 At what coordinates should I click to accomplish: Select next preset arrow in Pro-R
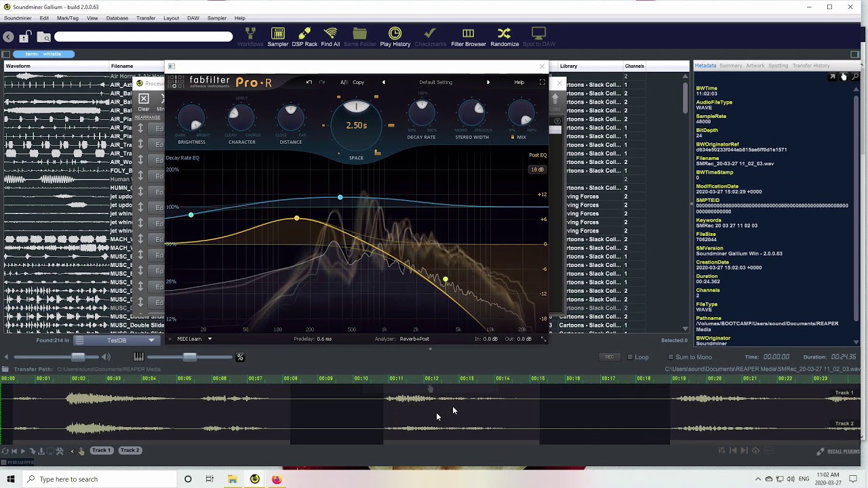pos(488,82)
